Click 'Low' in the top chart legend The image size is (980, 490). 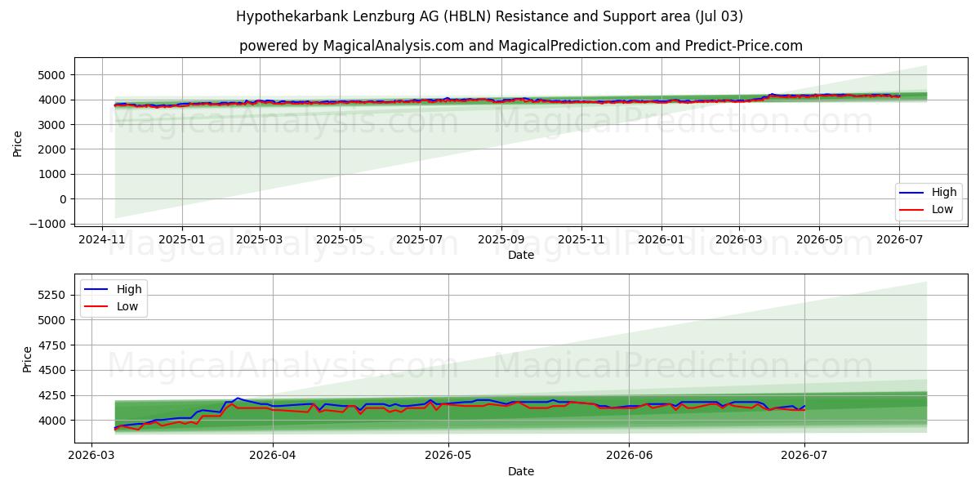[943, 210]
